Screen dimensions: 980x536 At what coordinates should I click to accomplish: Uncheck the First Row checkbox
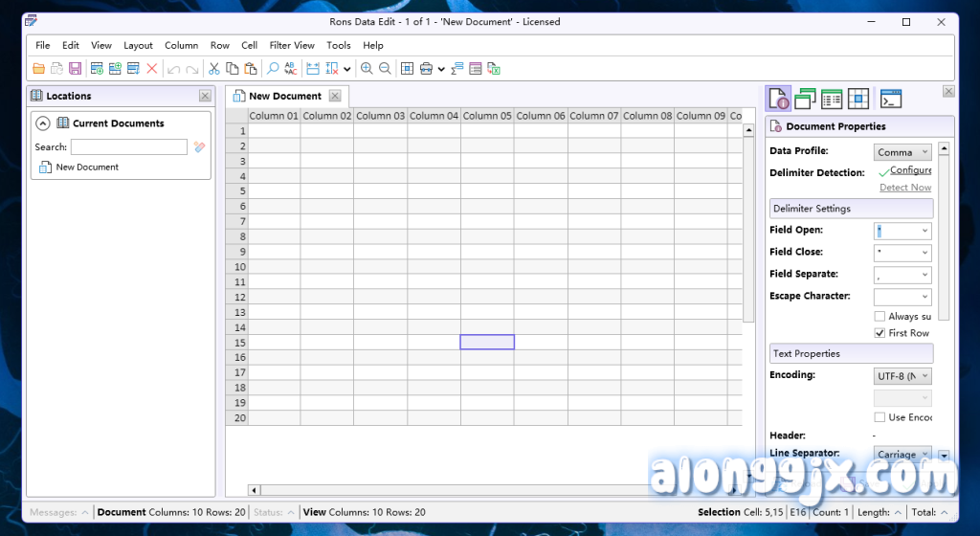pyautogui.click(x=880, y=333)
